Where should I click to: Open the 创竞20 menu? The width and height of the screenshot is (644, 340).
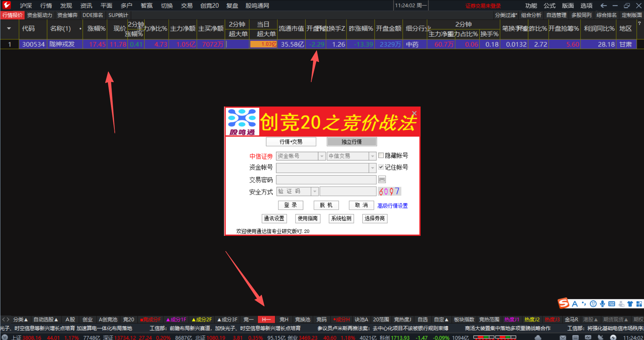209,6
